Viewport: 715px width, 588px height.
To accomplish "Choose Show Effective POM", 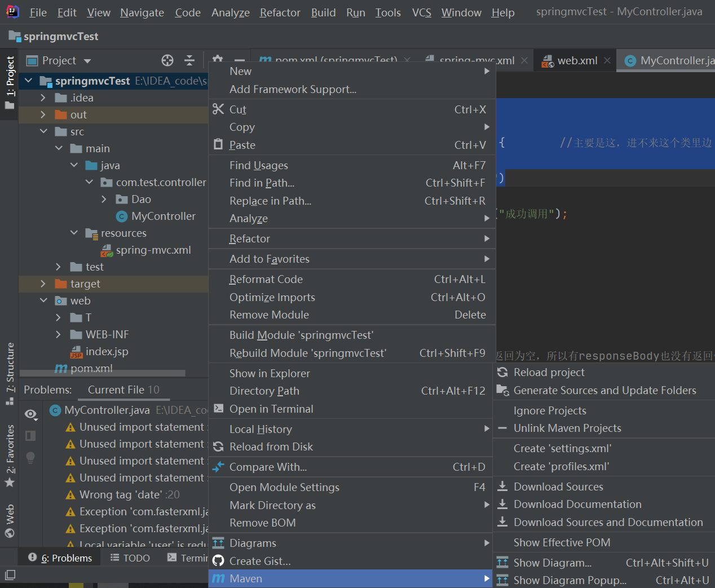I will pyautogui.click(x=604, y=542).
